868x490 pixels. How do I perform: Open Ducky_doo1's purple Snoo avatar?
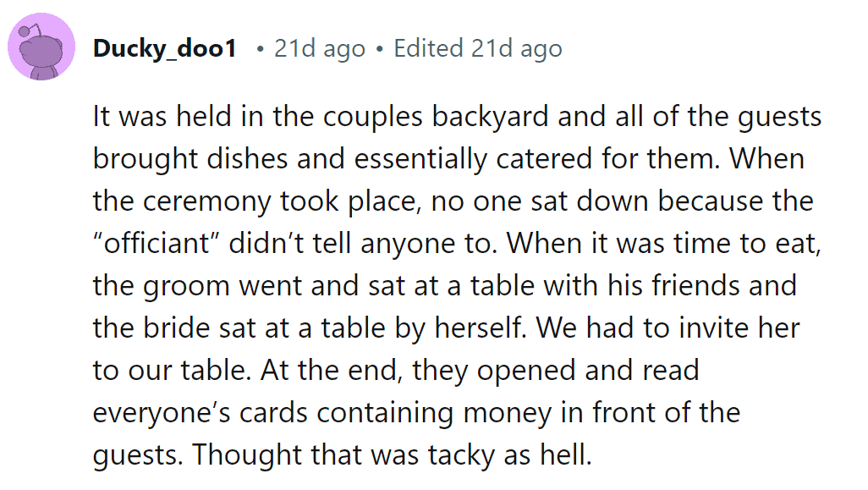(41, 47)
